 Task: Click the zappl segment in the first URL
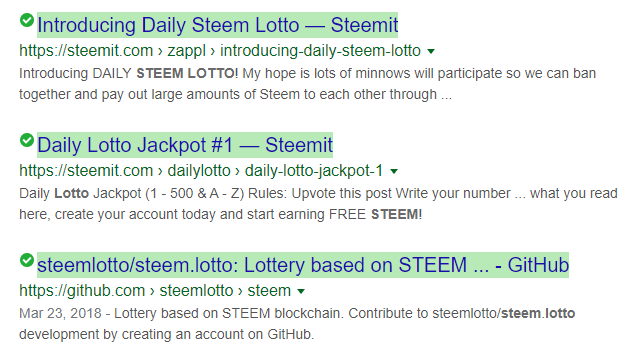[187, 51]
